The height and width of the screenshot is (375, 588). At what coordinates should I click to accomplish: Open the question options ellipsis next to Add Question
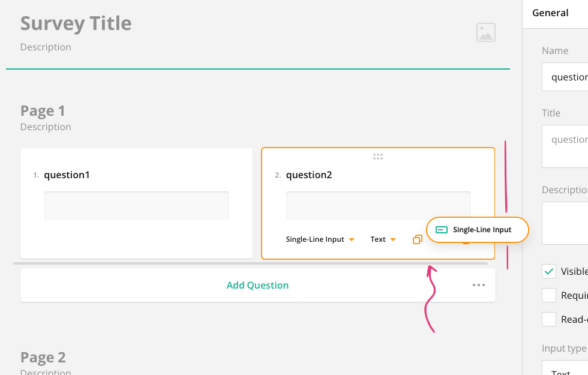[x=479, y=285]
